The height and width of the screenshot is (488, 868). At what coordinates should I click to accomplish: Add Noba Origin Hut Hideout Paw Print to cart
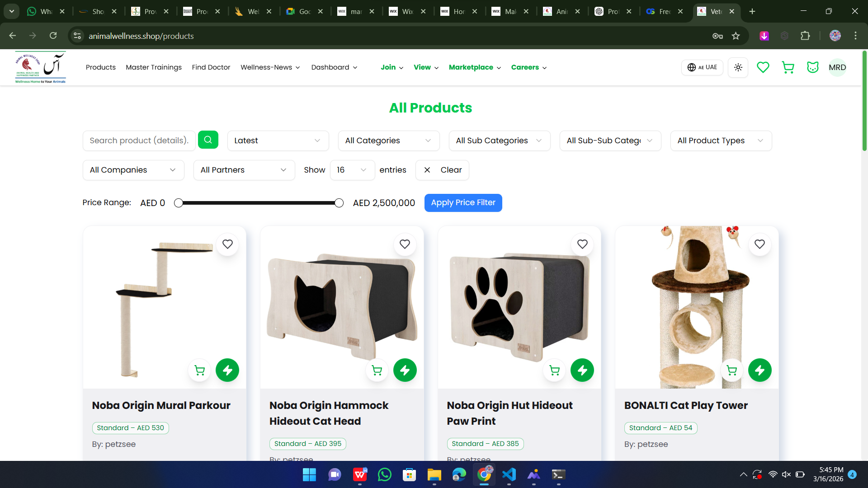tap(554, 371)
